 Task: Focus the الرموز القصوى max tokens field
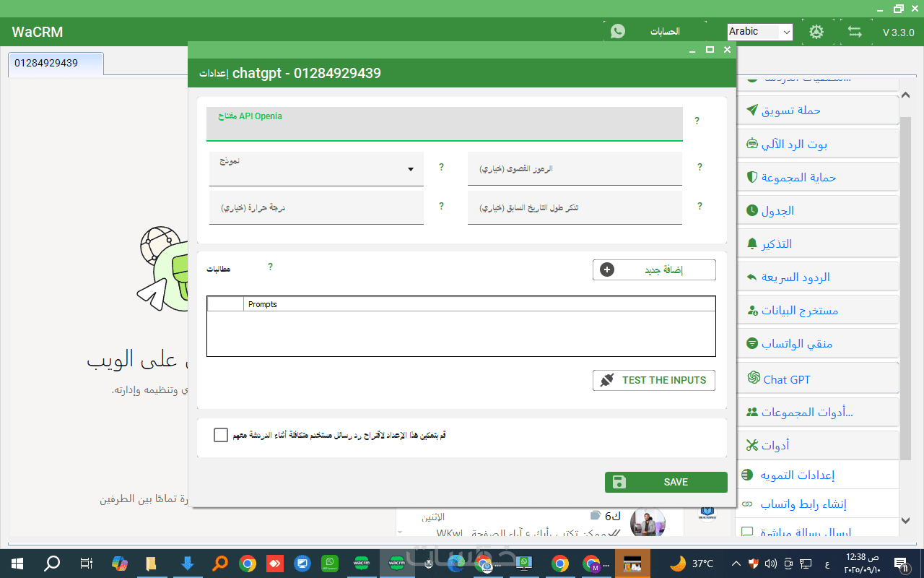(x=575, y=168)
